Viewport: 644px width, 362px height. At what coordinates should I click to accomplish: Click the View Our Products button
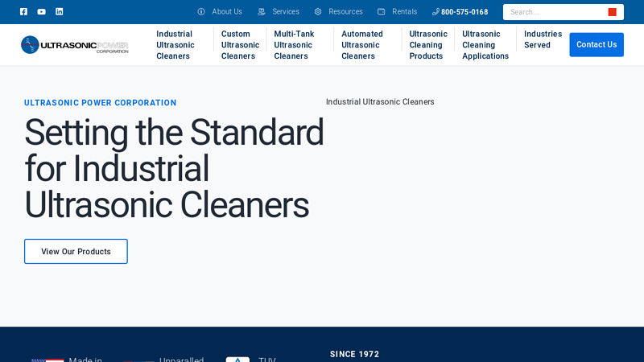tap(76, 251)
